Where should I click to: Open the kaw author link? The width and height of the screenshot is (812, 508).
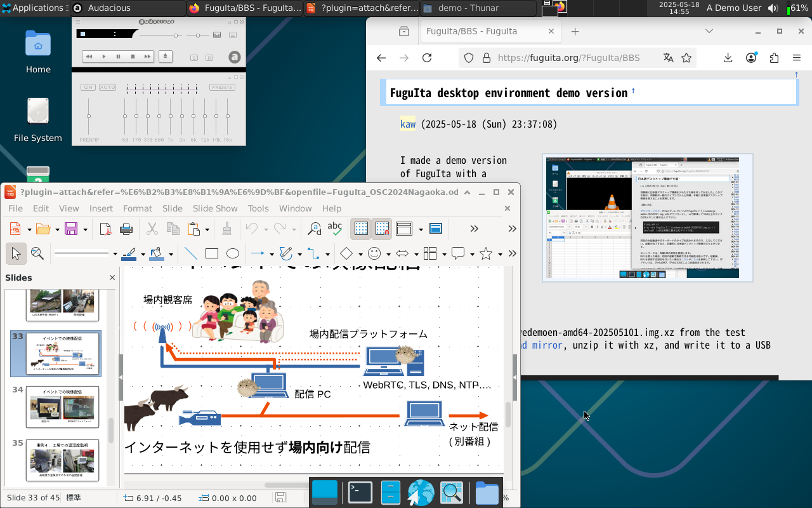point(408,124)
